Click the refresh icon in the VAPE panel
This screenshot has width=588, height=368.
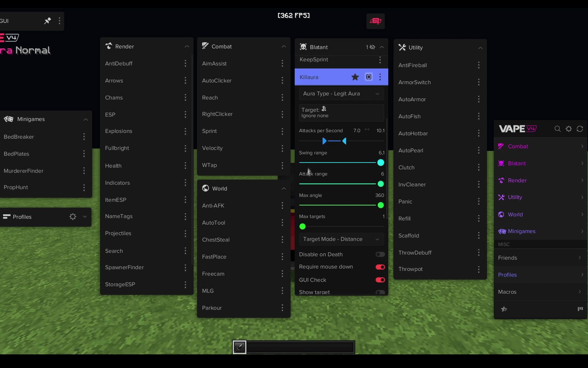[580, 129]
